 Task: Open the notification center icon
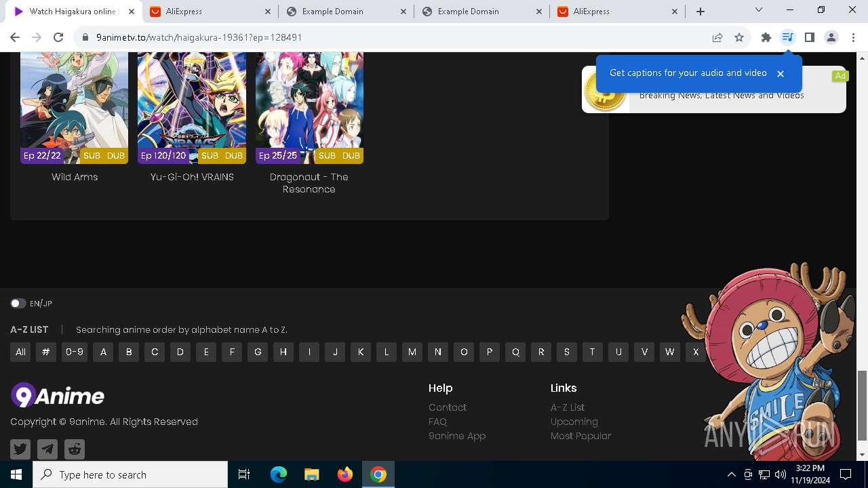pos(846,474)
